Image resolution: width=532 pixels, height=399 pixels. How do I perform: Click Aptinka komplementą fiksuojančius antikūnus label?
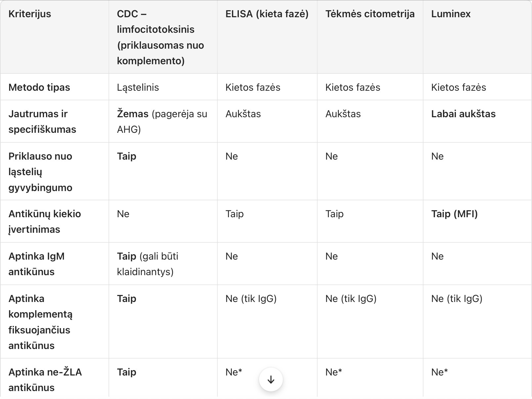tap(40, 322)
